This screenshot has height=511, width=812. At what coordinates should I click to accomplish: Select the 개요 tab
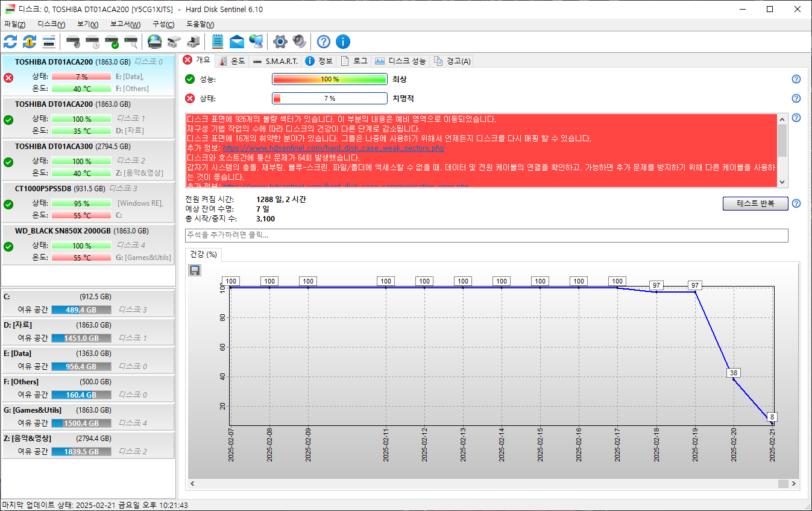point(197,60)
